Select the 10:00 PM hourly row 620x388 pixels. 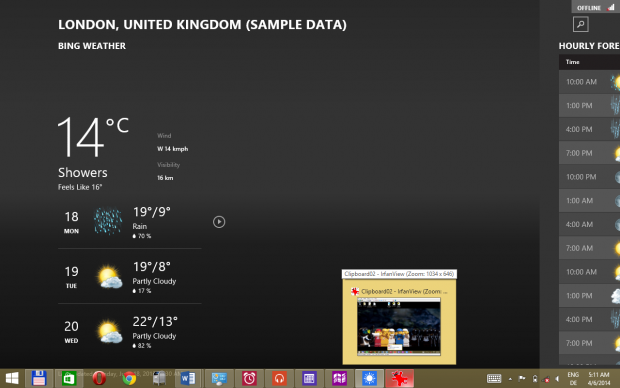click(x=589, y=177)
